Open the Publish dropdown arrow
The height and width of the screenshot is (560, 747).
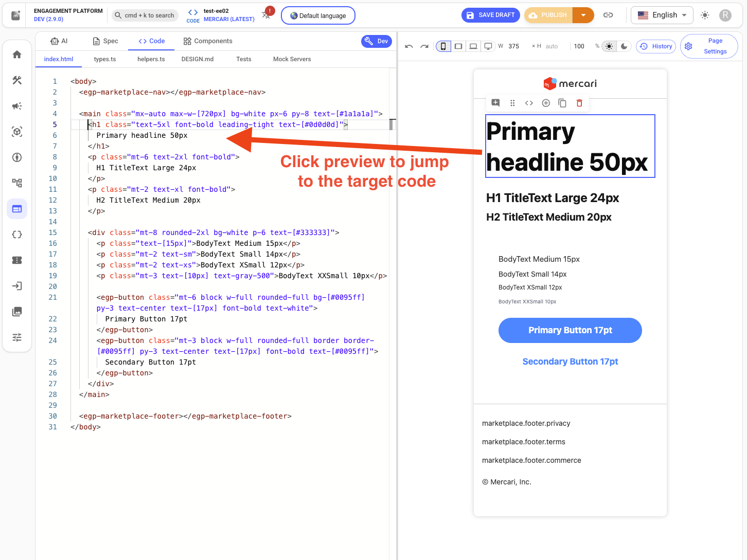583,15
